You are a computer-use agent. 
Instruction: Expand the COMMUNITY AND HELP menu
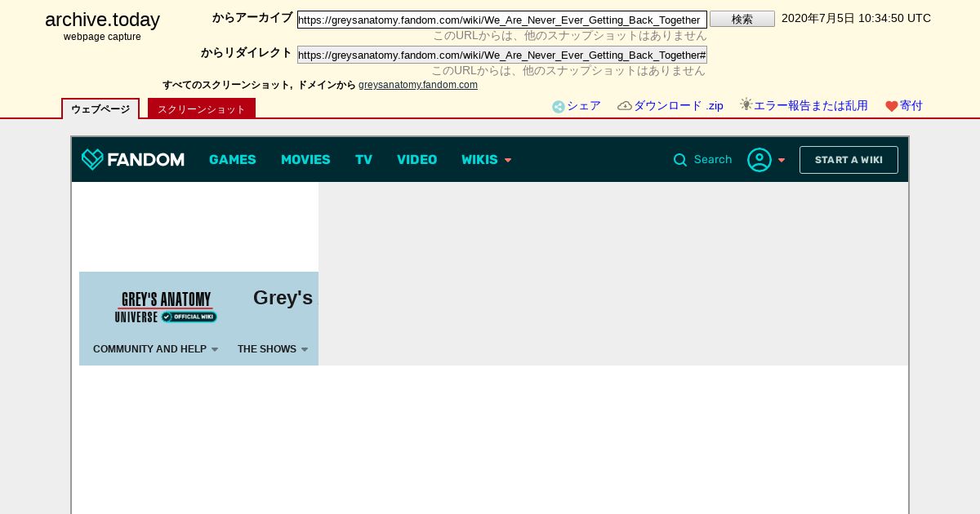[x=156, y=349]
